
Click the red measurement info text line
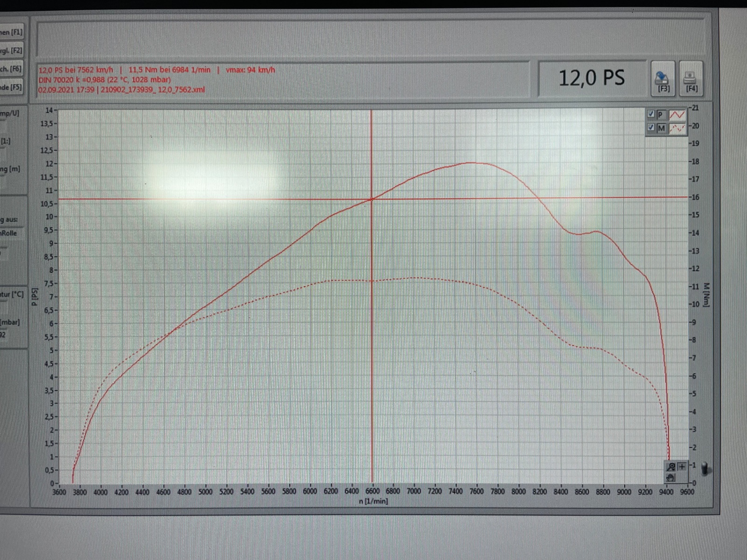(x=156, y=70)
